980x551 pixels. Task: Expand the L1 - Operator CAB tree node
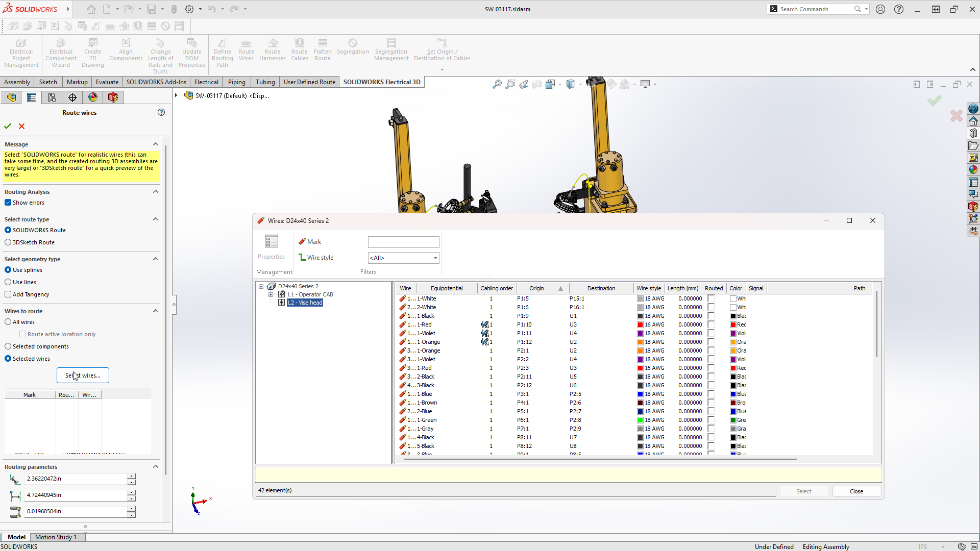pos(271,294)
